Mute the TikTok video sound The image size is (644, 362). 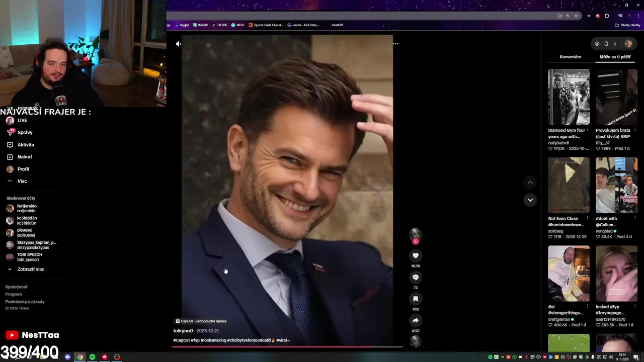coord(178,44)
